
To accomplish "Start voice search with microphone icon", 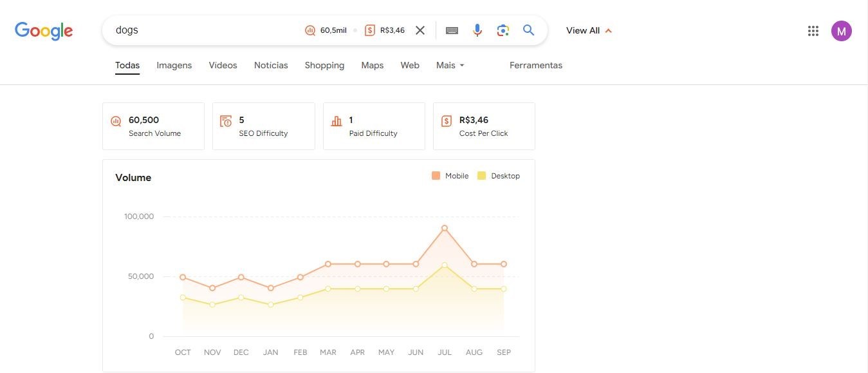I will click(x=477, y=30).
